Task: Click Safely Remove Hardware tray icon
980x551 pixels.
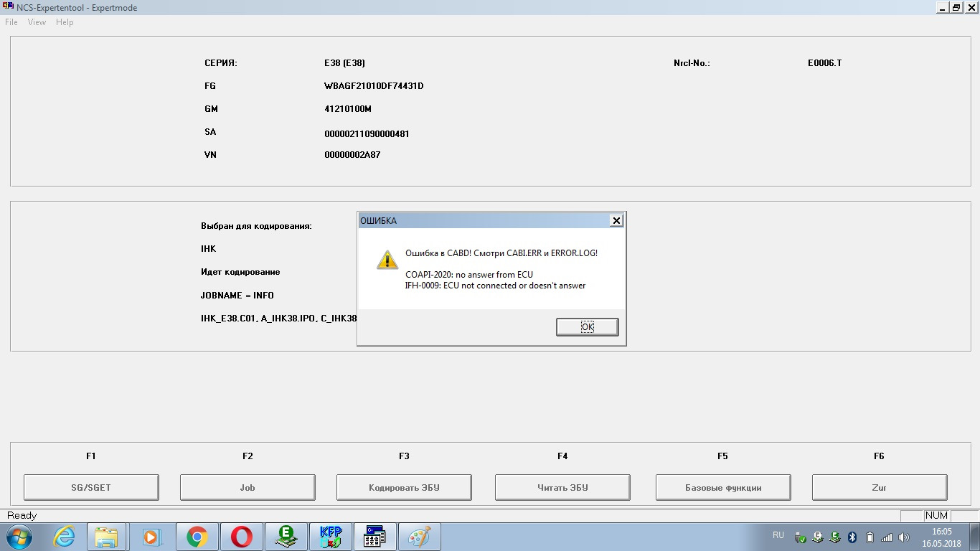Action: [x=801, y=537]
